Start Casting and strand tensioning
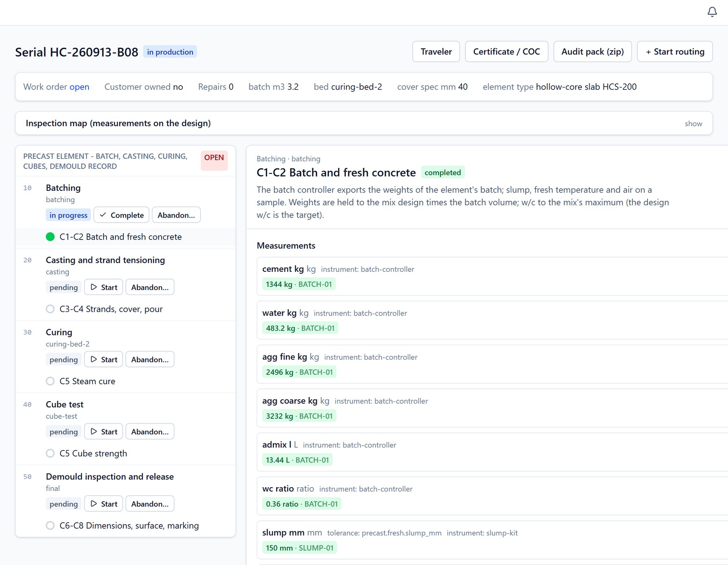 [104, 287]
